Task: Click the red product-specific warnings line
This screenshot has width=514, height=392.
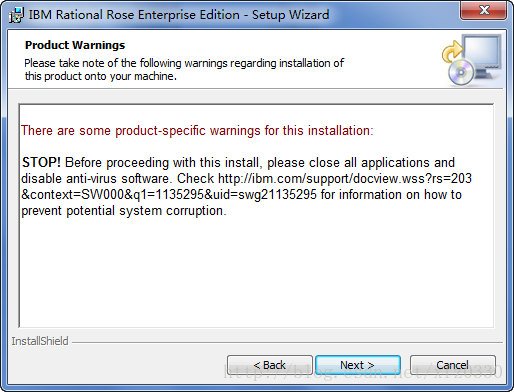Action: [197, 131]
